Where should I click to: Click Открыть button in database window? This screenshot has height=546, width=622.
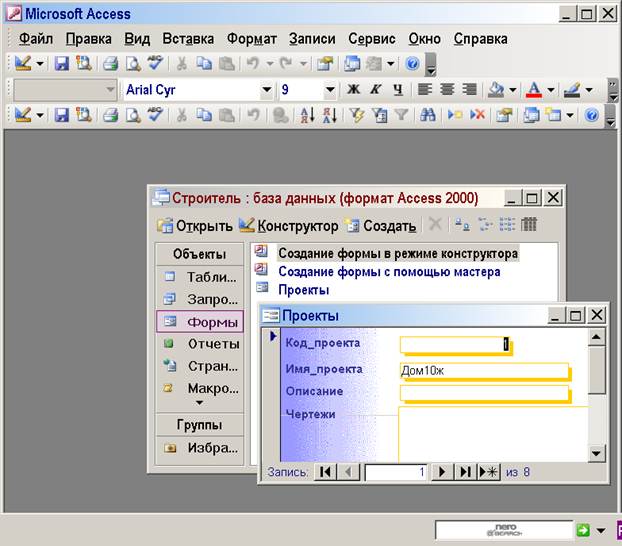click(195, 225)
